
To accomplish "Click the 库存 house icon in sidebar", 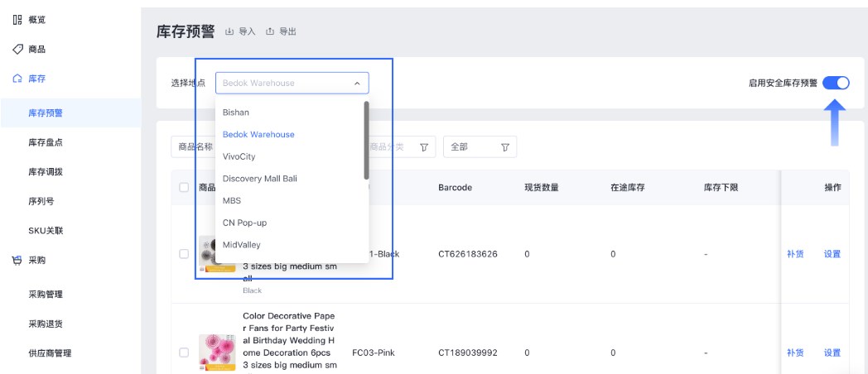I will [x=17, y=79].
